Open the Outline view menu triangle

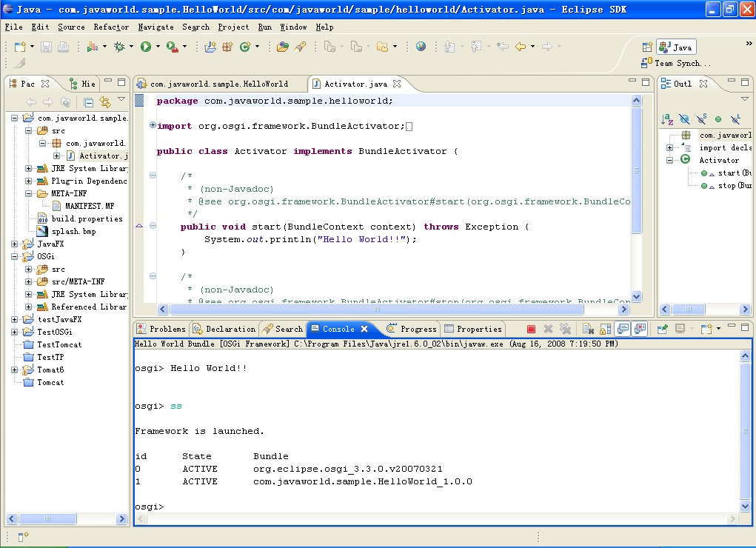745,99
